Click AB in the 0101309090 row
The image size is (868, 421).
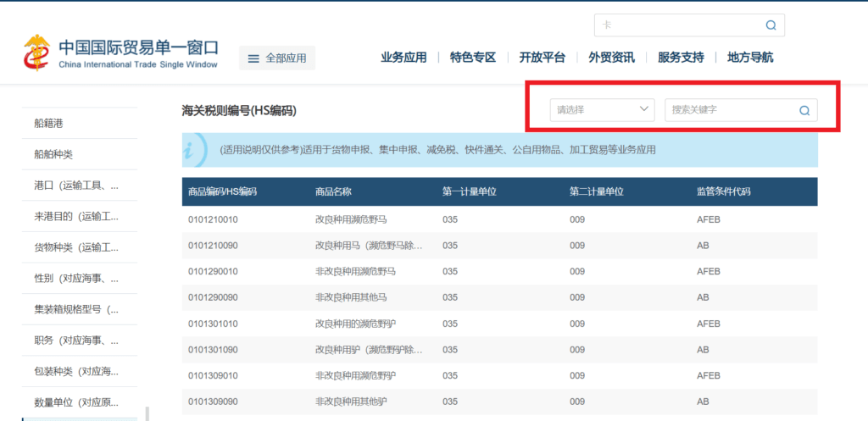point(703,402)
